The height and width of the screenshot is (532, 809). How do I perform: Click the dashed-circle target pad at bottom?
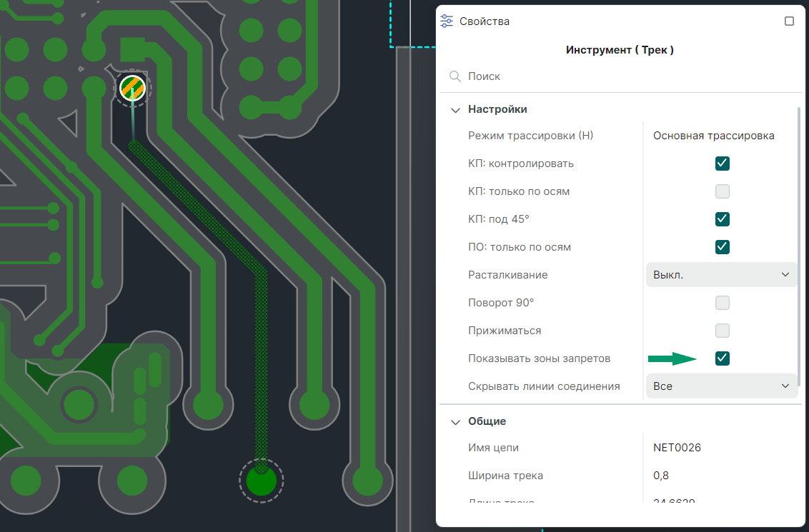261,481
